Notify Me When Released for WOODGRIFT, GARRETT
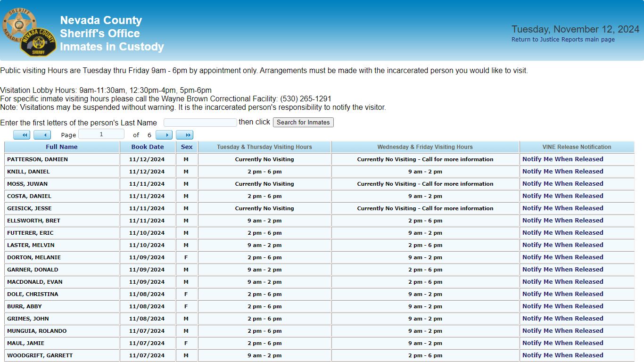Image resolution: width=644 pixels, height=362 pixels. 562,355
